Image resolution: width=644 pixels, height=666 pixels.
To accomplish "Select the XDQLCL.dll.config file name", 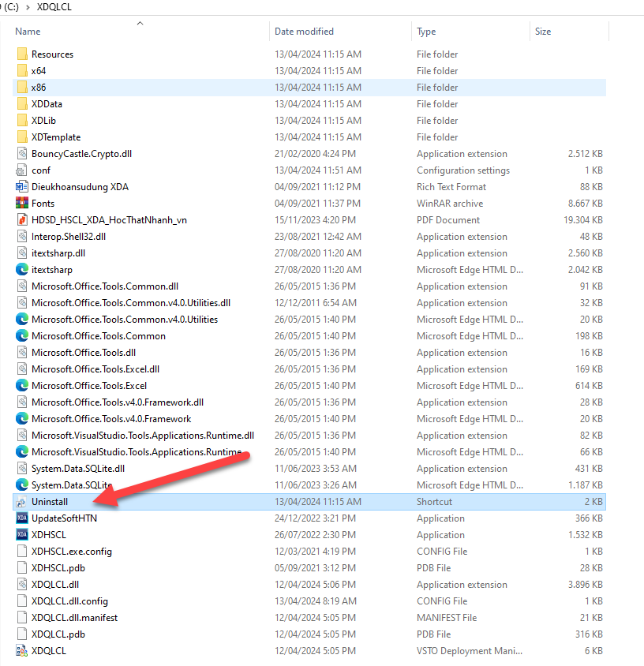I will (69, 601).
